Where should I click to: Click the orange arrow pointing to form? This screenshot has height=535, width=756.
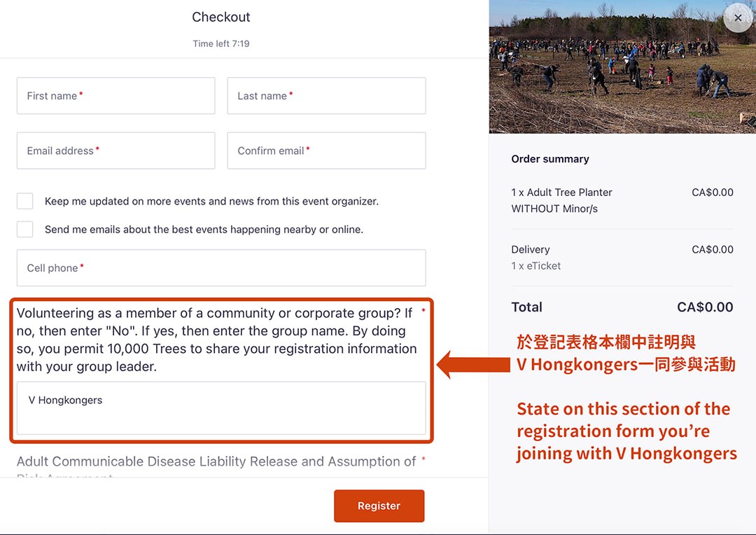pos(473,365)
